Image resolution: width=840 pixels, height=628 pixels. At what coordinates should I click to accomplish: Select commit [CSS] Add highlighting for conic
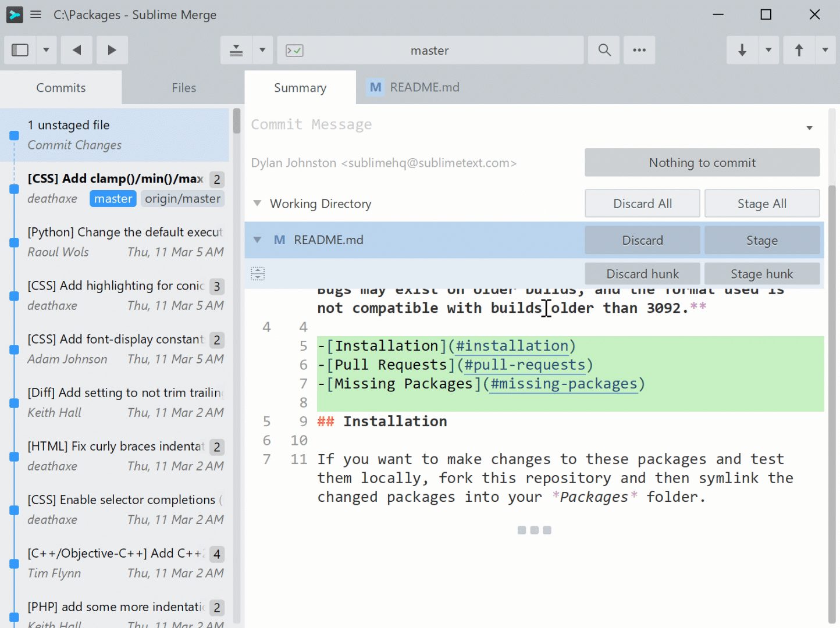(x=115, y=295)
